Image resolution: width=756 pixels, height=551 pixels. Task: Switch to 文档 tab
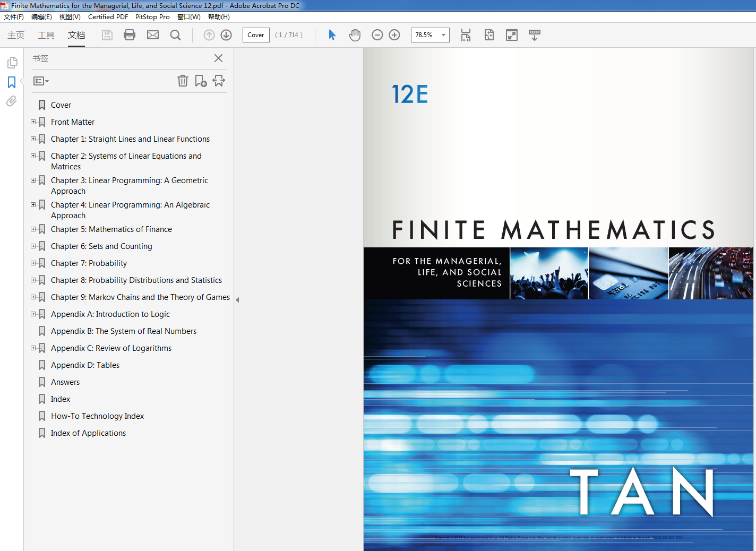(x=76, y=35)
